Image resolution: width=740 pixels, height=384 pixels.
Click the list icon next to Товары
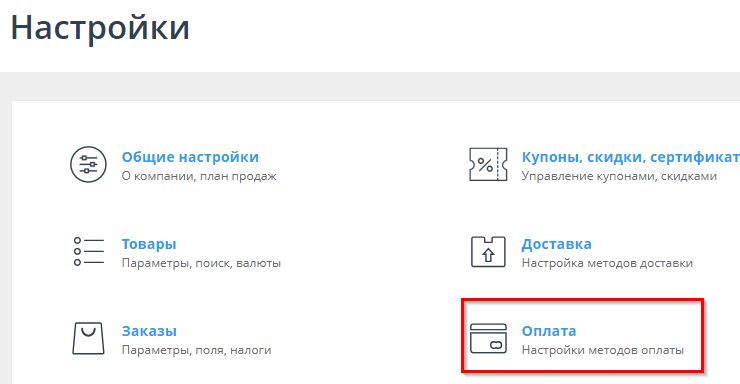click(x=89, y=251)
